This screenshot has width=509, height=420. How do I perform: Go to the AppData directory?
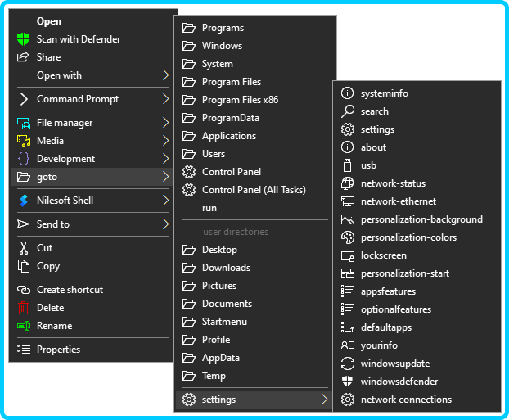[254, 358]
